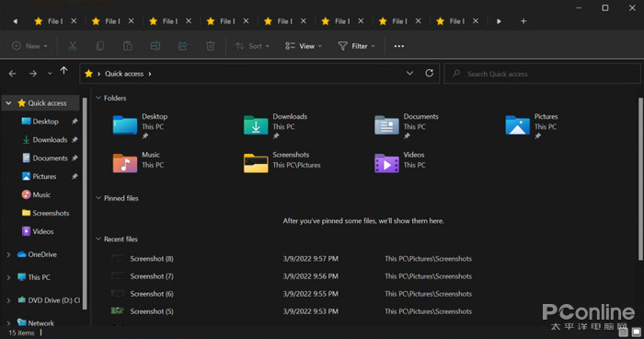Close the first tab
This screenshot has height=339, width=644.
click(74, 21)
